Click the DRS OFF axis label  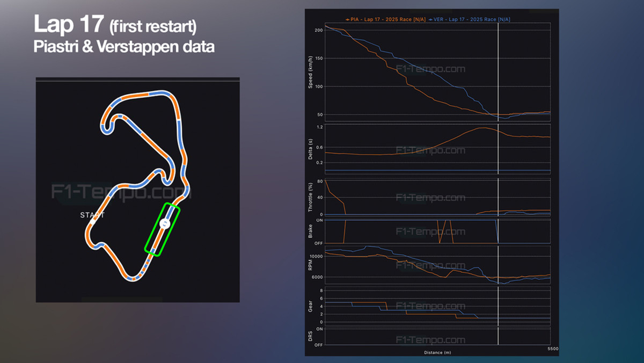(x=319, y=344)
